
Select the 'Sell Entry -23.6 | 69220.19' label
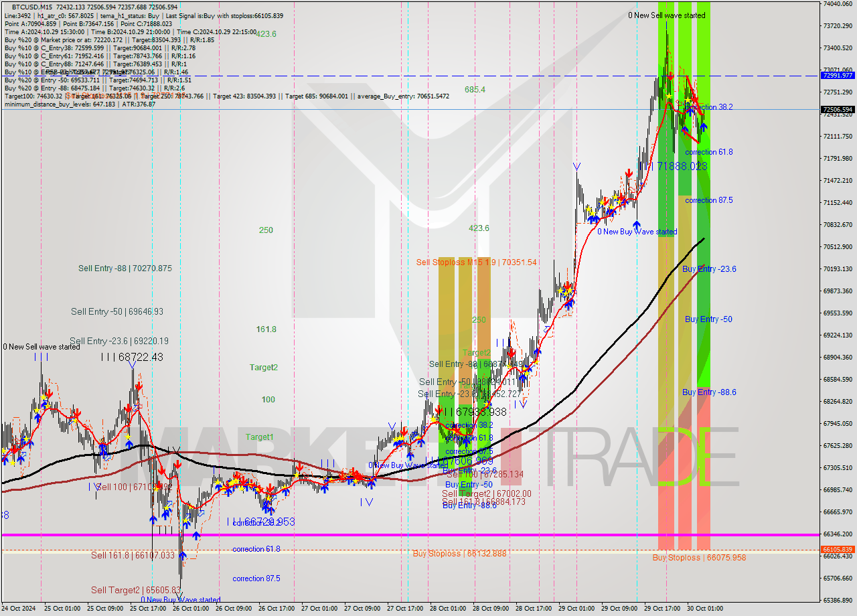(119, 341)
